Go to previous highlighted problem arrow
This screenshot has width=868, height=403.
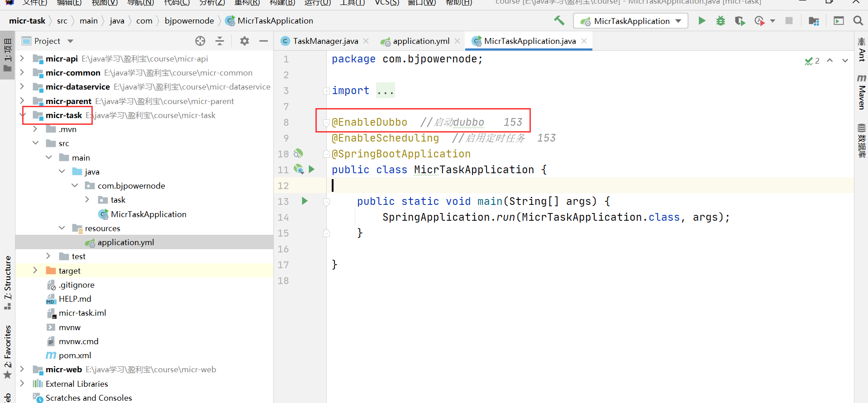coord(830,61)
